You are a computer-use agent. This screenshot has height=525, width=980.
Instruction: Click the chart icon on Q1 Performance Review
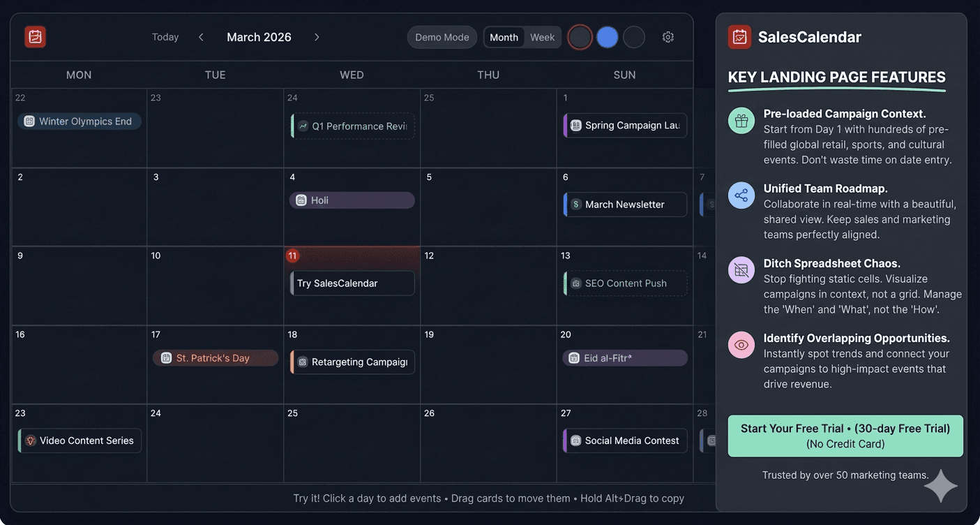click(x=303, y=126)
